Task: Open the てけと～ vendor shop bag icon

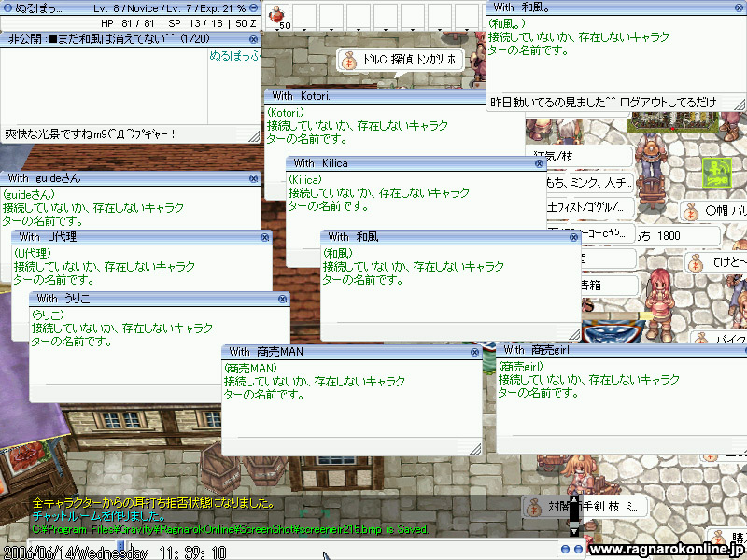Action: pos(696,263)
